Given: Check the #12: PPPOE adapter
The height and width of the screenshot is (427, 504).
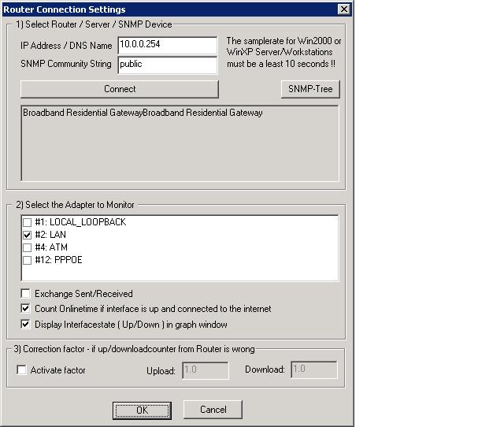Looking at the screenshot, I should 28,260.
